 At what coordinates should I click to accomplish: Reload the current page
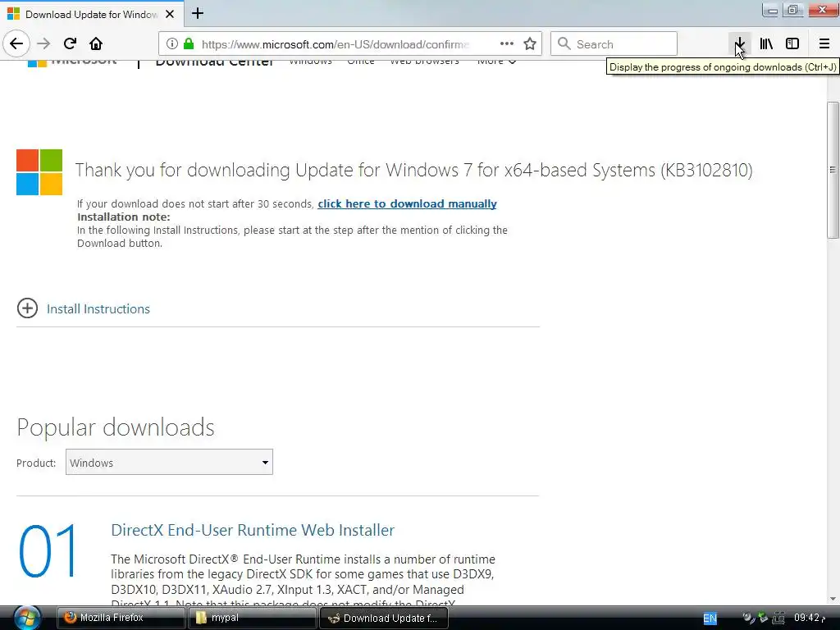[x=70, y=44]
